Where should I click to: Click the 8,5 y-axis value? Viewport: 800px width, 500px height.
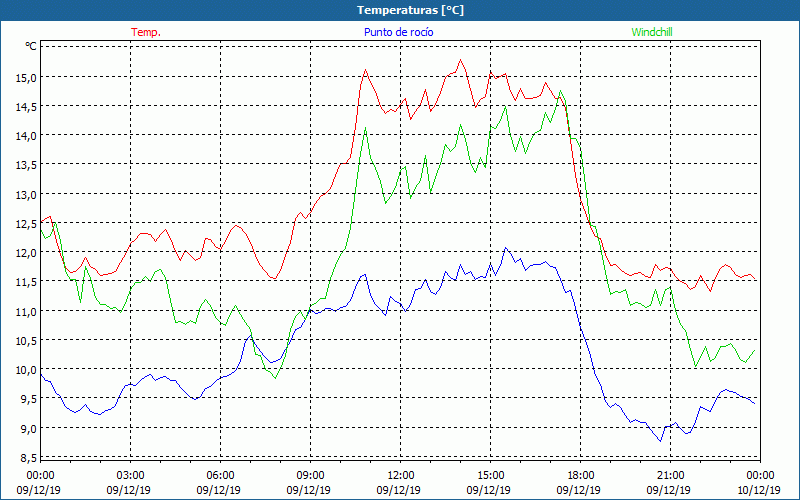click(29, 457)
